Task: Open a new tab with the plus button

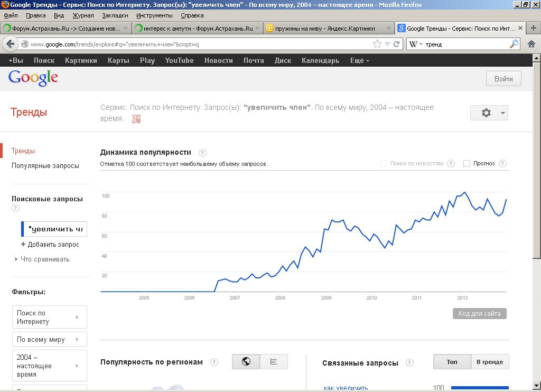Action: pos(534,28)
